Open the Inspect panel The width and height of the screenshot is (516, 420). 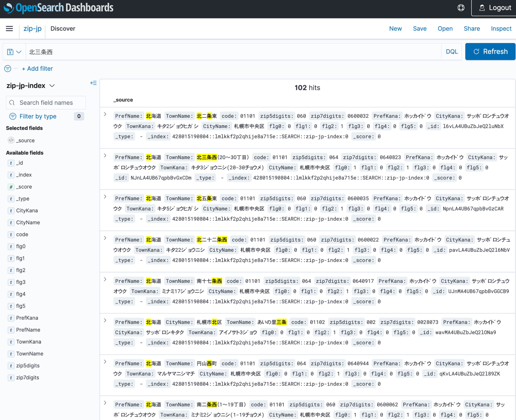501,28
